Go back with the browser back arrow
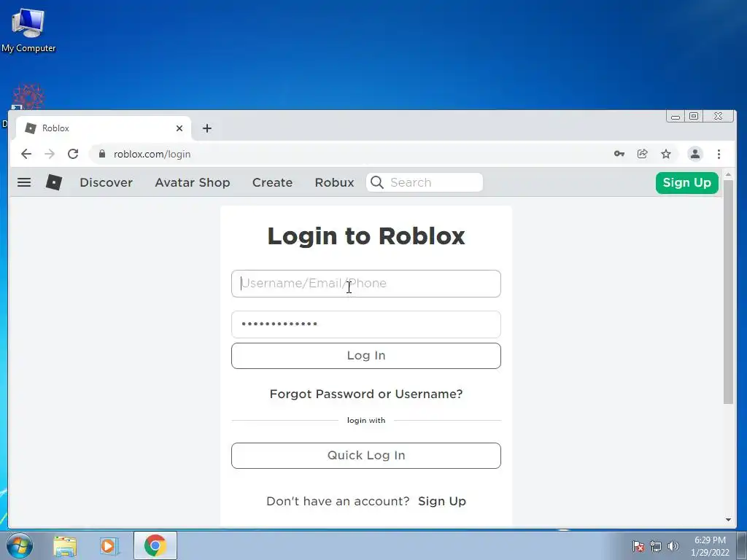The height and width of the screenshot is (560, 747). click(x=26, y=154)
